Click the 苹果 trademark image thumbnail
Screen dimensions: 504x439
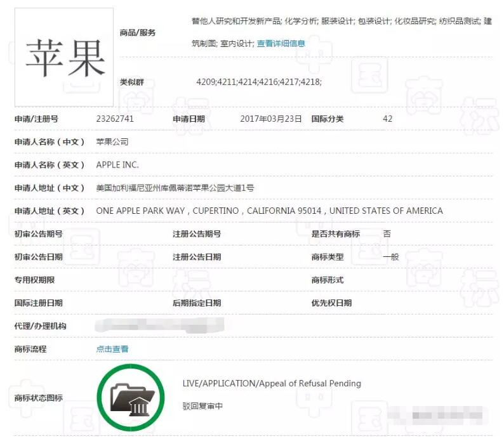click(x=64, y=57)
